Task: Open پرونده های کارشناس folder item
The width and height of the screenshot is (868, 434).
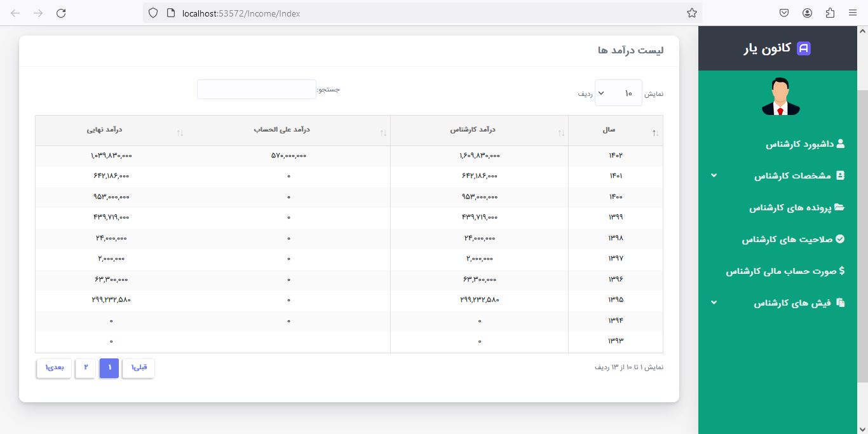Action: [796, 208]
